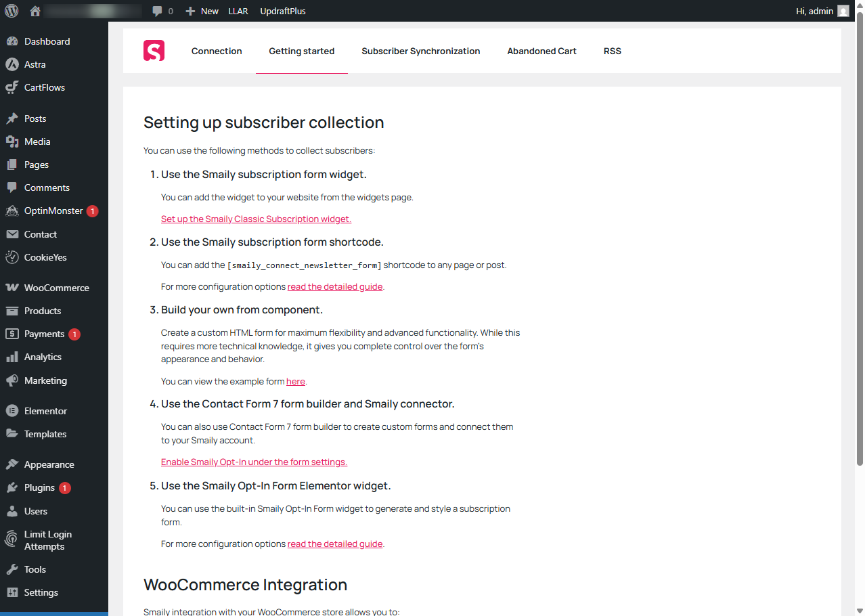Click the page vertical scrollbar
Viewport: 865px width, 616px height.
pos(860,237)
